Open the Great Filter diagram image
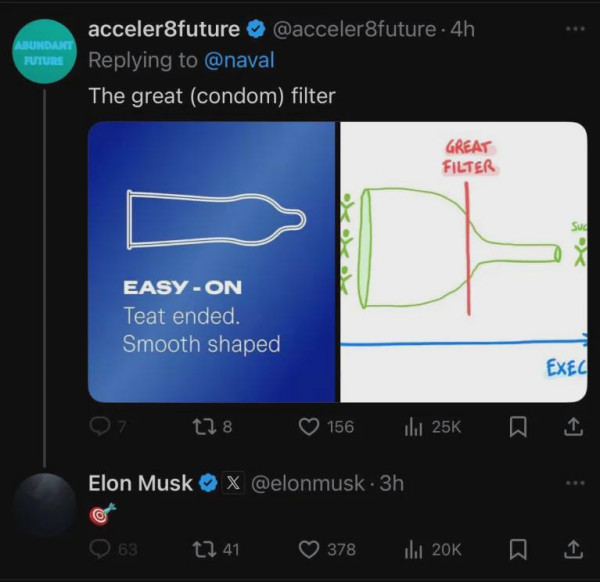Image resolution: width=600 pixels, height=582 pixels. coord(463,262)
